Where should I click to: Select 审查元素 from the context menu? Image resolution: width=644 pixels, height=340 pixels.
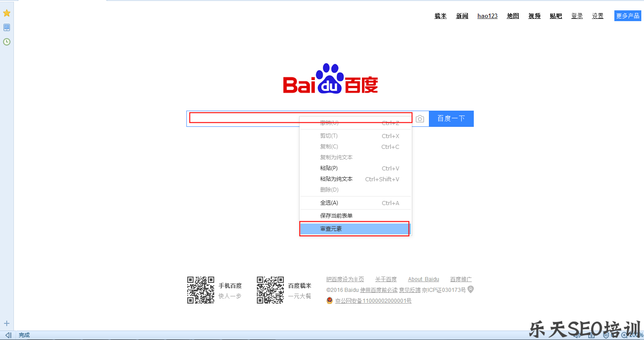click(354, 228)
